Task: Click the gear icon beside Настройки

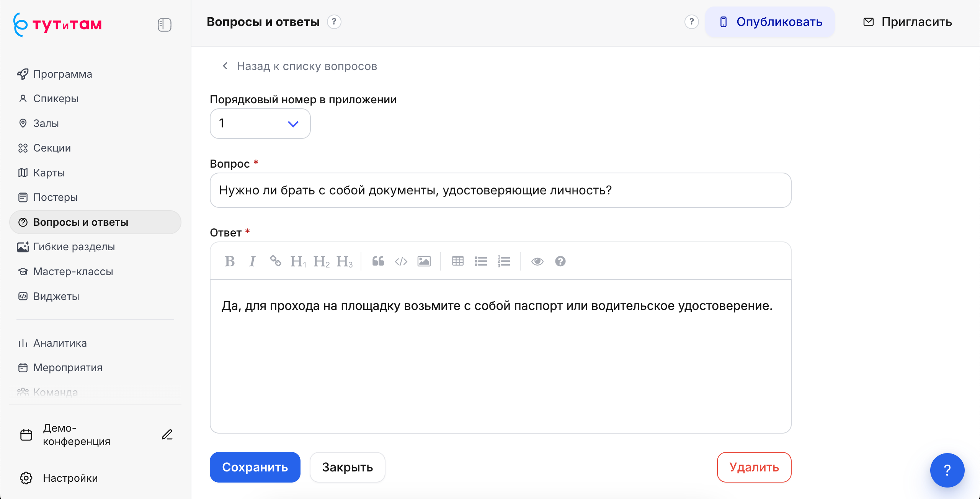Action: tap(26, 478)
